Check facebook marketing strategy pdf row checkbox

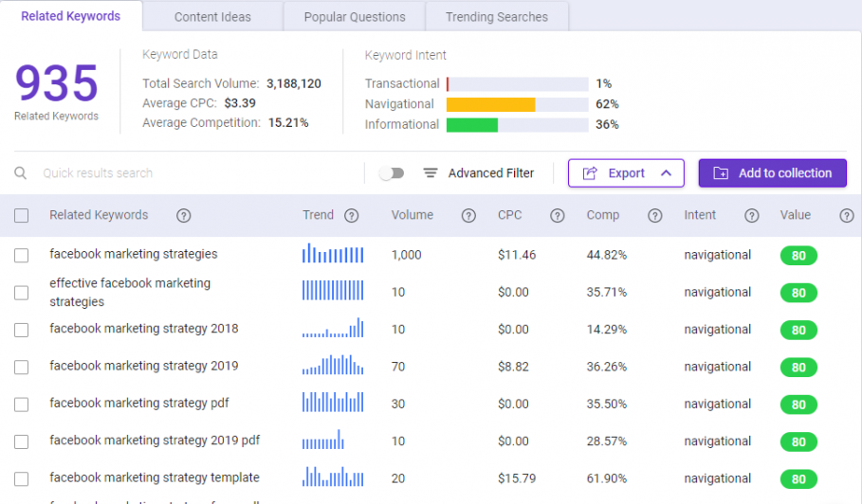22,405
